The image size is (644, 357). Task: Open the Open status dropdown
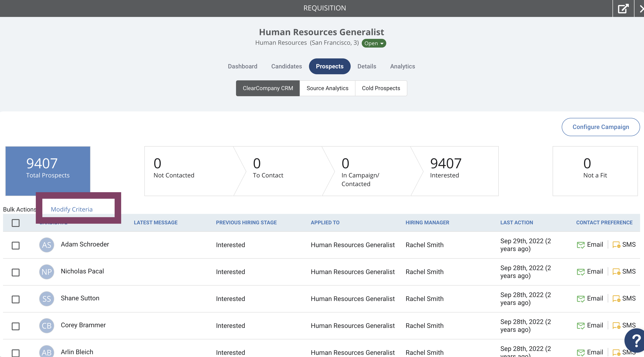(374, 43)
